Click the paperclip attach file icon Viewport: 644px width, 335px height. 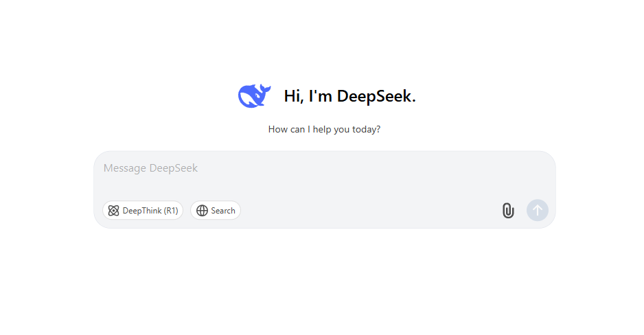coord(508,210)
